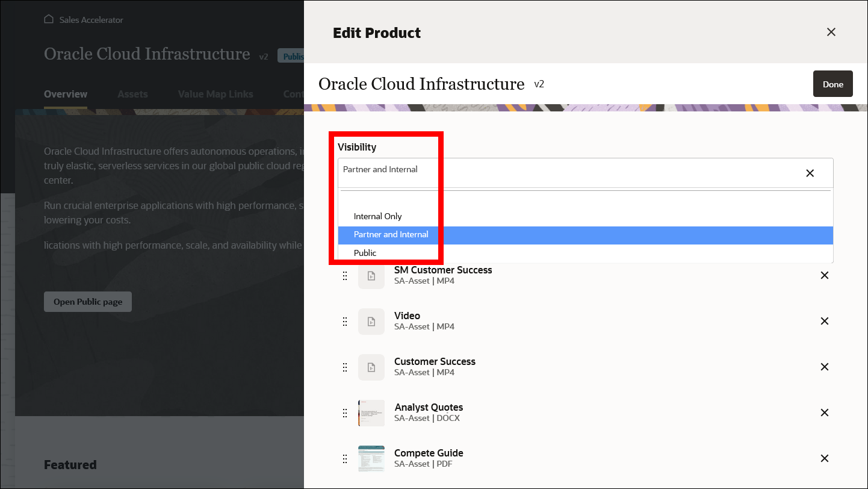Click the drag handle beside Compete Guide
The image size is (868, 489).
[x=345, y=458]
